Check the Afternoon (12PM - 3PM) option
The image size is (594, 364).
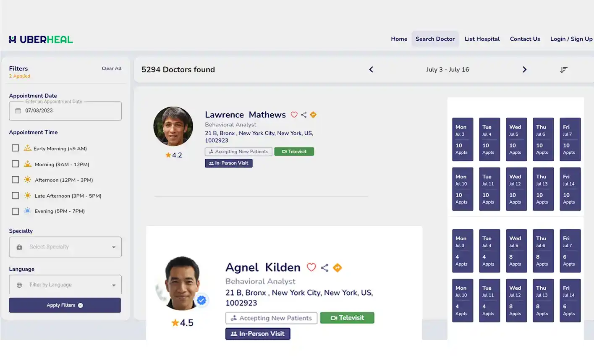click(16, 180)
